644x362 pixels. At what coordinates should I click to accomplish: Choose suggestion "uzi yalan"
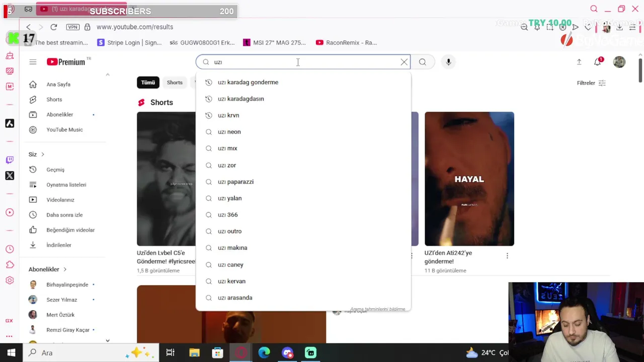pyautogui.click(x=303, y=198)
